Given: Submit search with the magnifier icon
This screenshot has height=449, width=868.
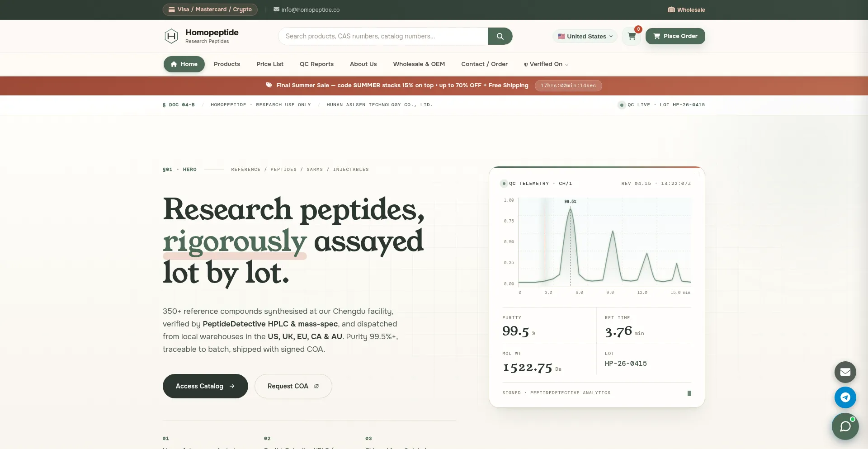Looking at the screenshot, I should click(500, 36).
